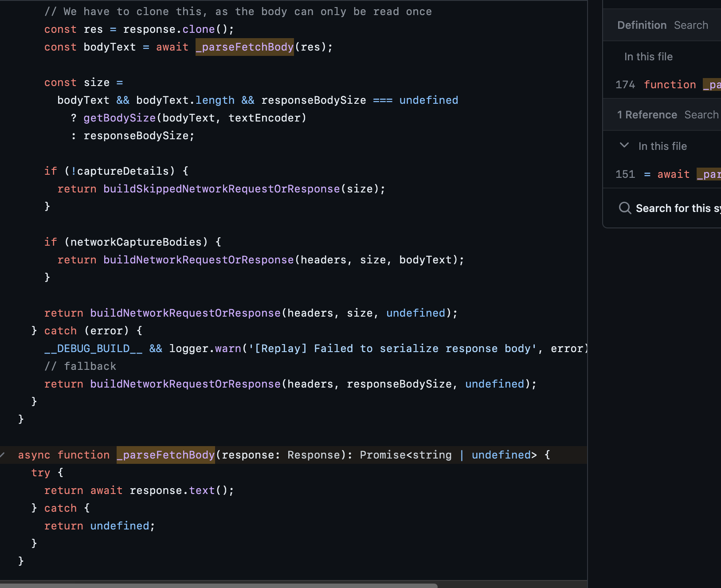The width and height of the screenshot is (721, 588).
Task: Expand the 1 Reference section header
Action: coord(647,114)
